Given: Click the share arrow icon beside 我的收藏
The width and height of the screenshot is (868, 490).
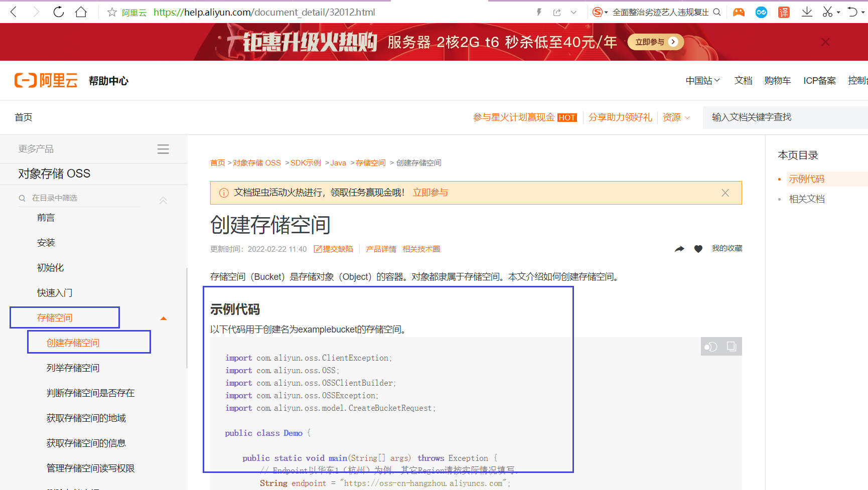Looking at the screenshot, I should (x=679, y=249).
